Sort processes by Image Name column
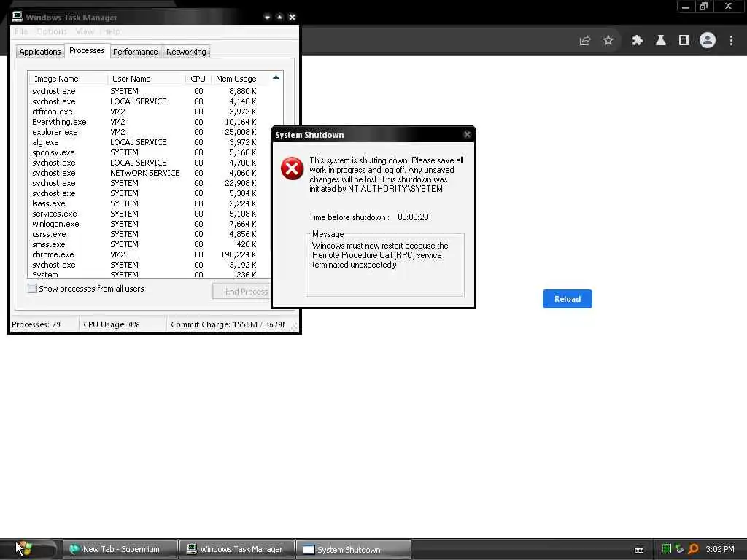 (68, 79)
